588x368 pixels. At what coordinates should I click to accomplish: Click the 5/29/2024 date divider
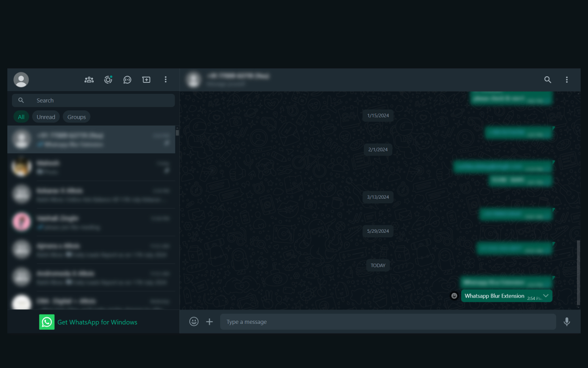pyautogui.click(x=378, y=231)
